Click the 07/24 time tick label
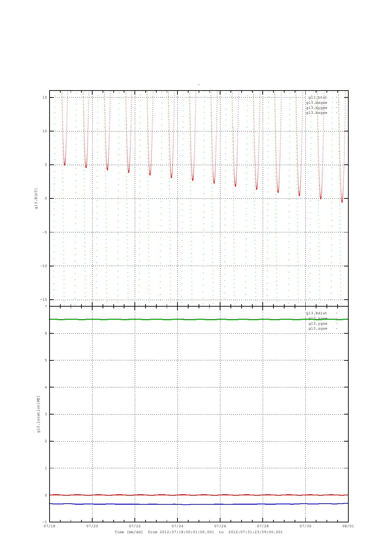This screenshot has width=392, height=555. click(x=177, y=526)
